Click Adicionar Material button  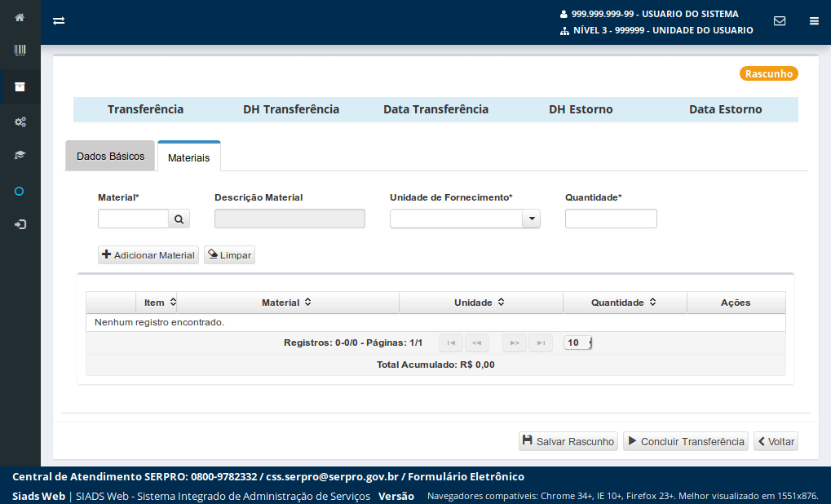click(148, 255)
